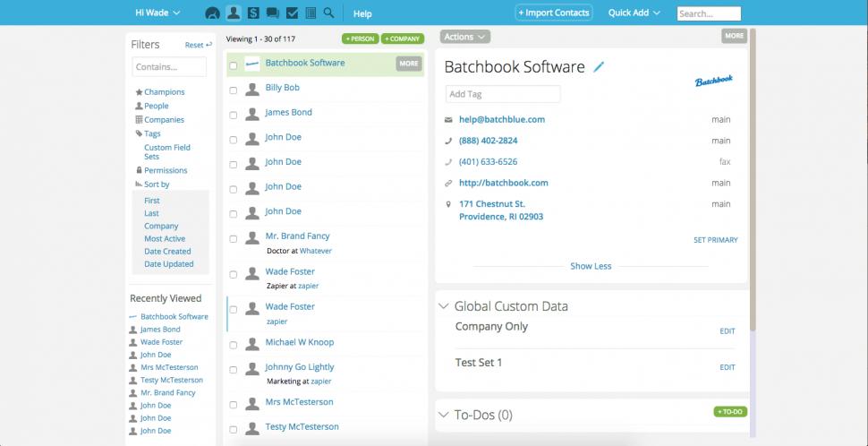Click SET PRIMARY link

[715, 240]
